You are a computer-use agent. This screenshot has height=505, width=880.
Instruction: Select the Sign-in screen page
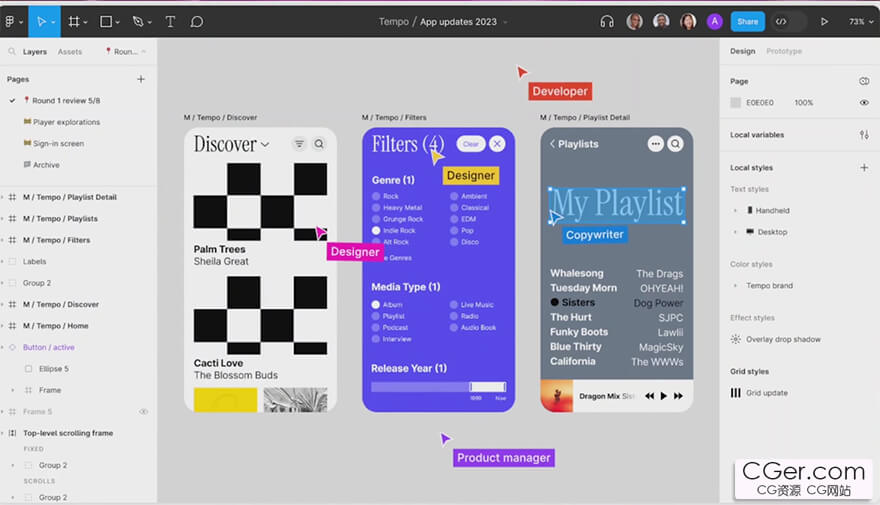tap(58, 143)
